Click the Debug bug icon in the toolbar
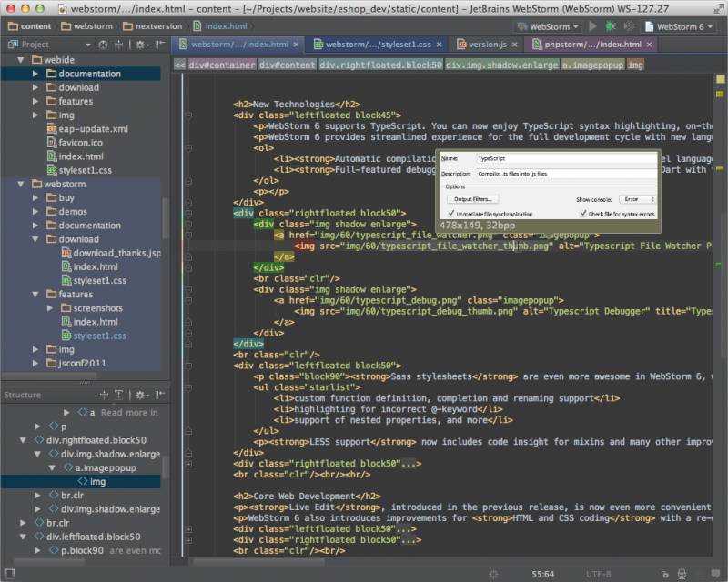Image resolution: width=728 pixels, height=582 pixels. click(610, 27)
